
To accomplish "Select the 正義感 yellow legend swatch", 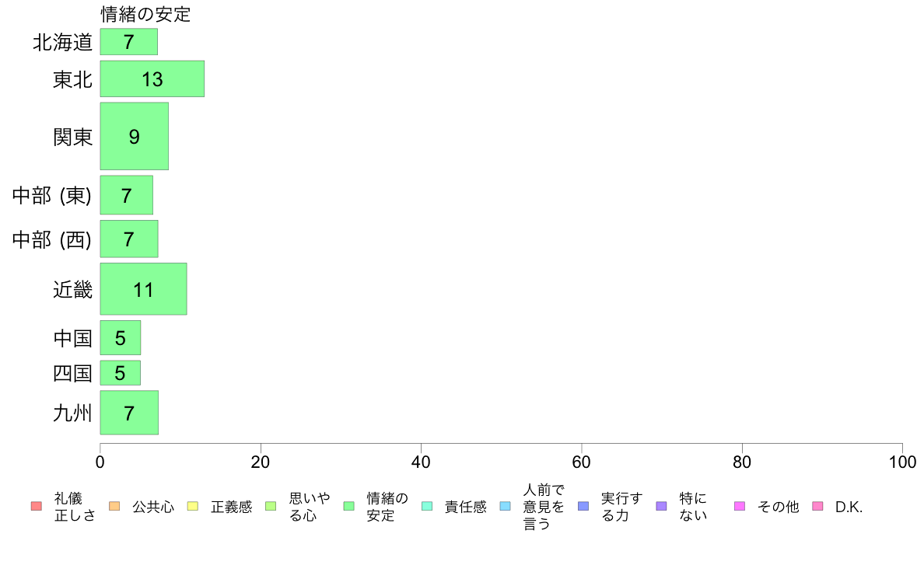I will [x=193, y=506].
